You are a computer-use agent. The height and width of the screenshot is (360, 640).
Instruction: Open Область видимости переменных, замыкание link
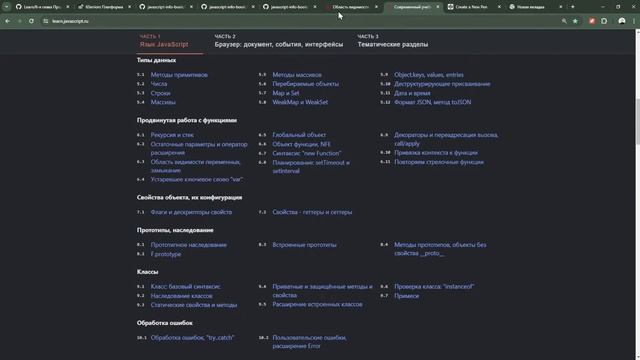coord(195,166)
